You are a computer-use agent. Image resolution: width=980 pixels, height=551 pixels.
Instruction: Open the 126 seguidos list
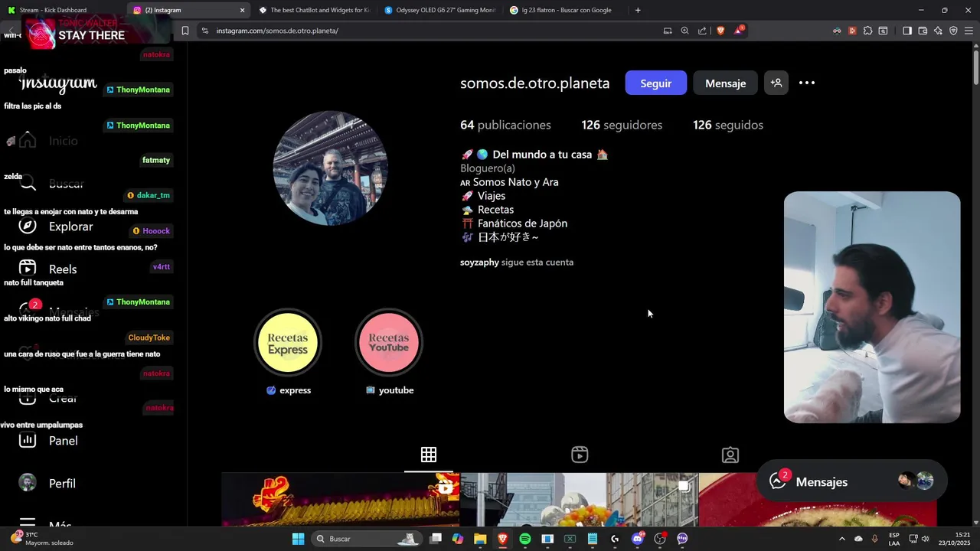(728, 125)
